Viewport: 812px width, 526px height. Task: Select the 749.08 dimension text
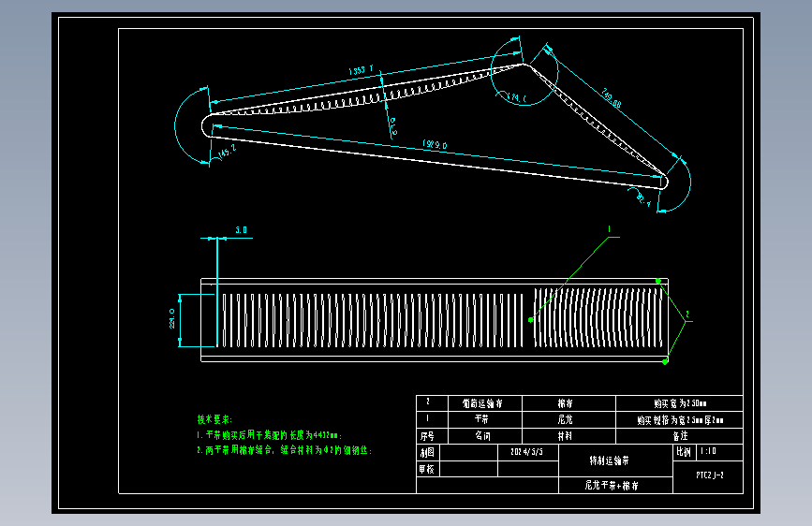pyautogui.click(x=612, y=98)
